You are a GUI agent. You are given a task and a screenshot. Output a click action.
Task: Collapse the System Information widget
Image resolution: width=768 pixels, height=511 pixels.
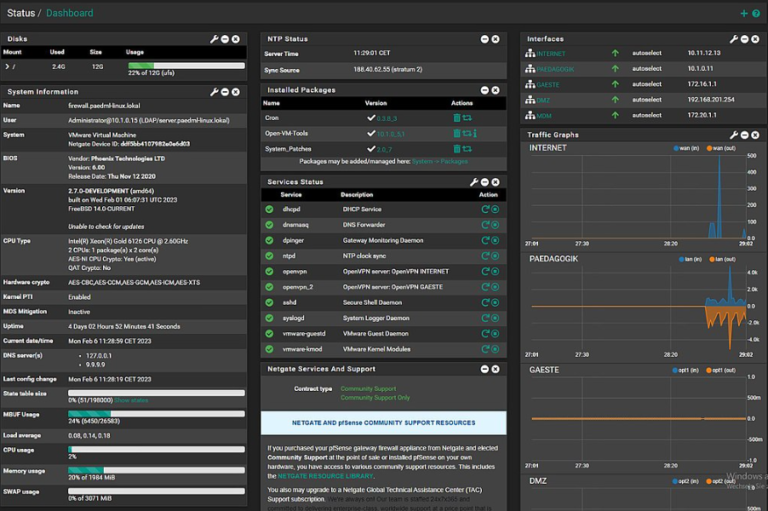[x=225, y=91]
